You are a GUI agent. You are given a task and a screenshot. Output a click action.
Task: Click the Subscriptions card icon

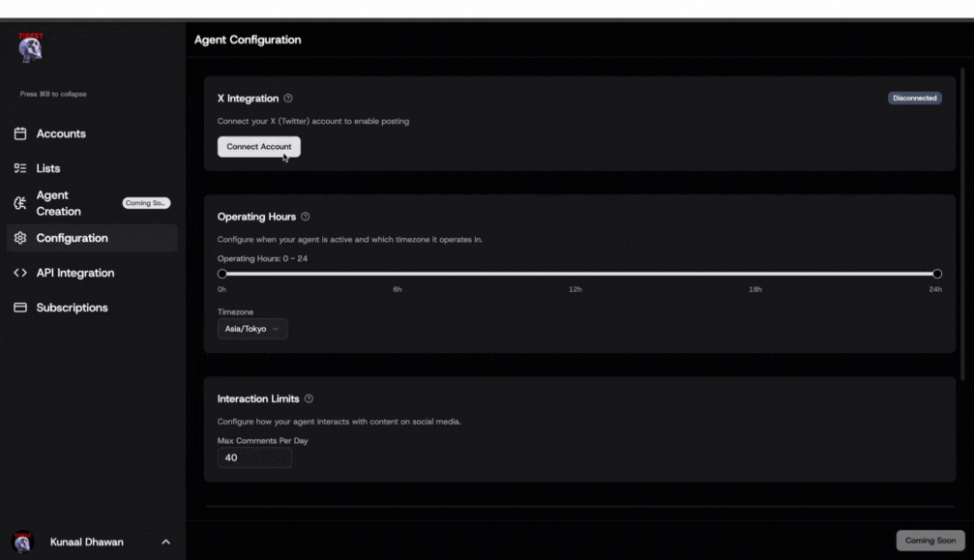pyautogui.click(x=19, y=308)
